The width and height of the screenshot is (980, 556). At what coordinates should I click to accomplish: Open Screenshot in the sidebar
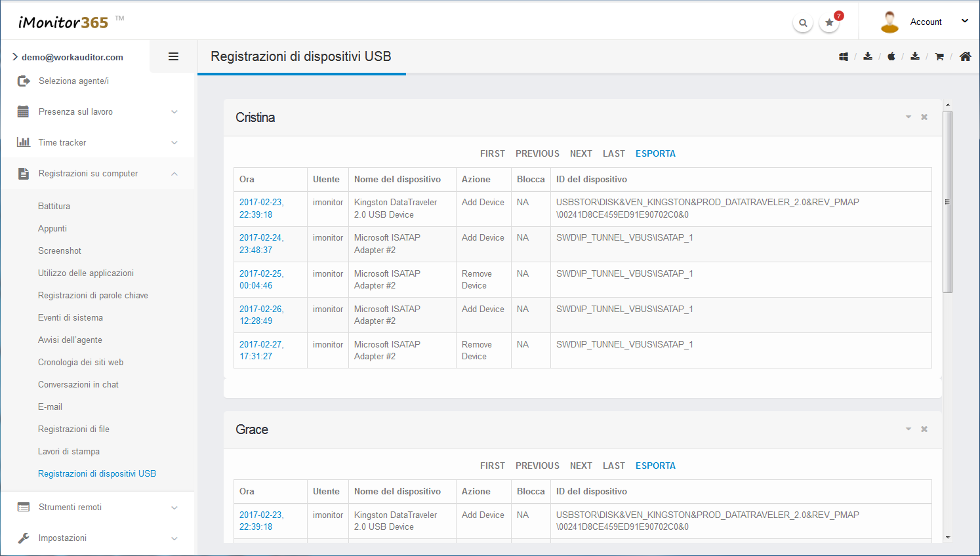click(x=60, y=251)
